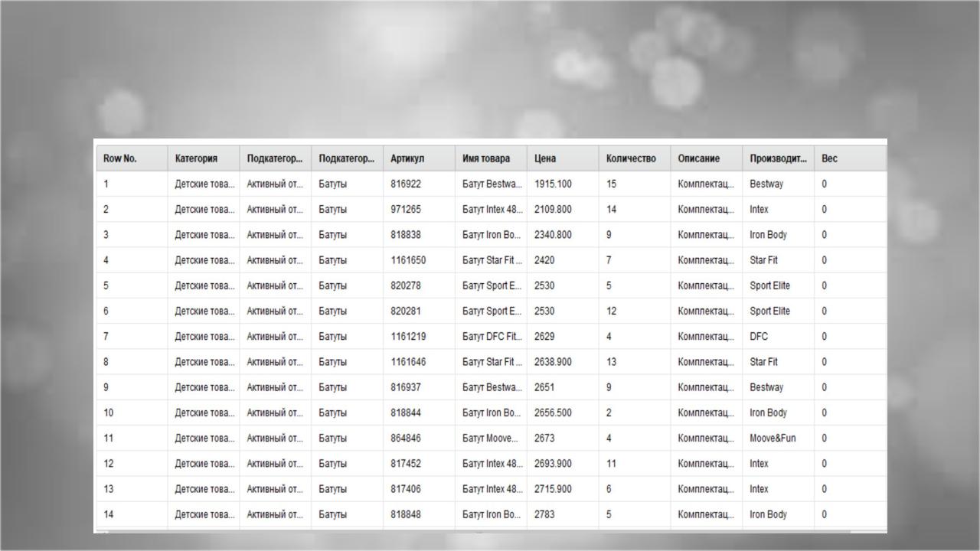Sort by the Row No. column header

[x=132, y=158]
